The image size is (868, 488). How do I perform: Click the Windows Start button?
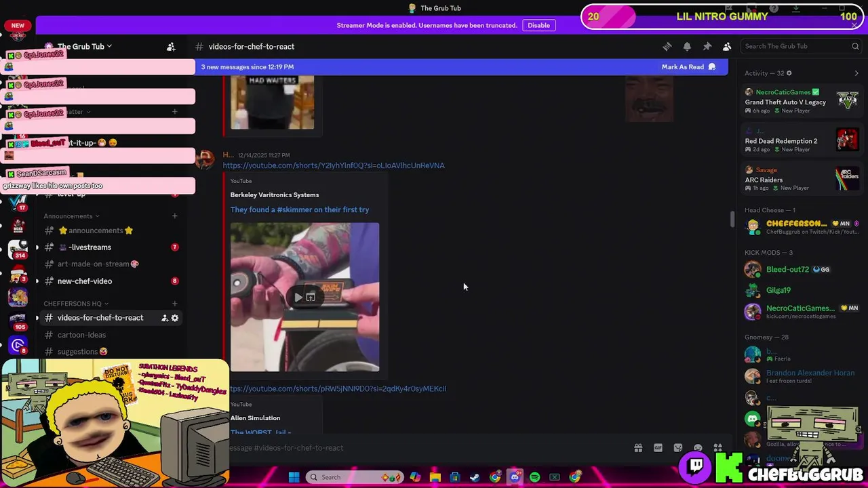(294, 477)
